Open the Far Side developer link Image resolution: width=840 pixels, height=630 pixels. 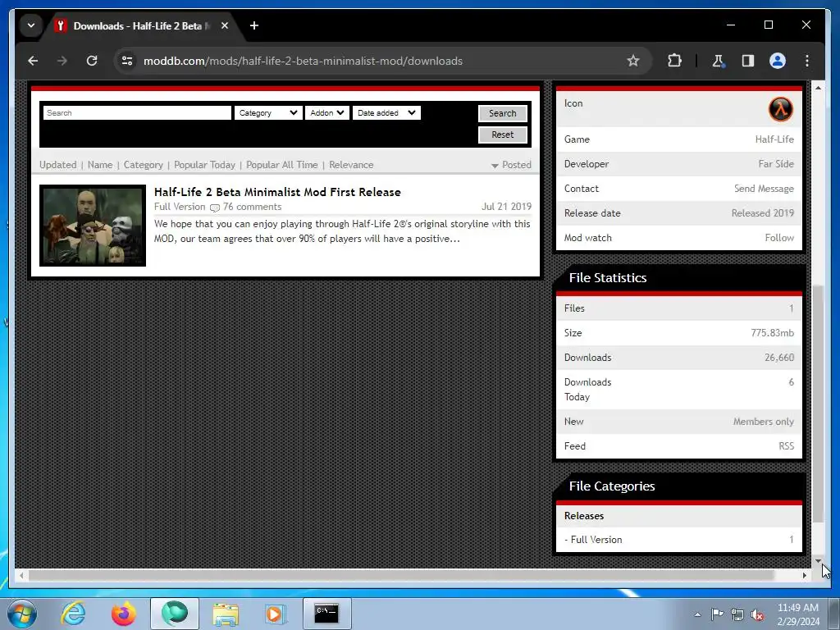click(776, 164)
